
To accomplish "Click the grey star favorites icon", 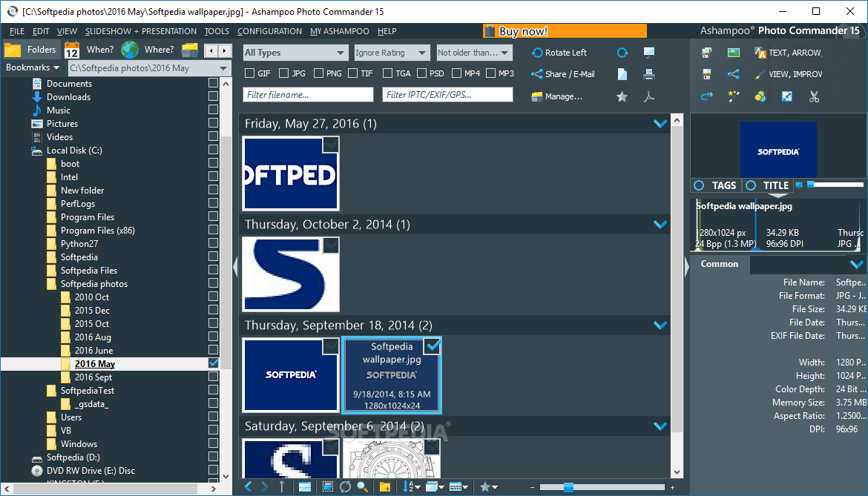I will click(622, 97).
